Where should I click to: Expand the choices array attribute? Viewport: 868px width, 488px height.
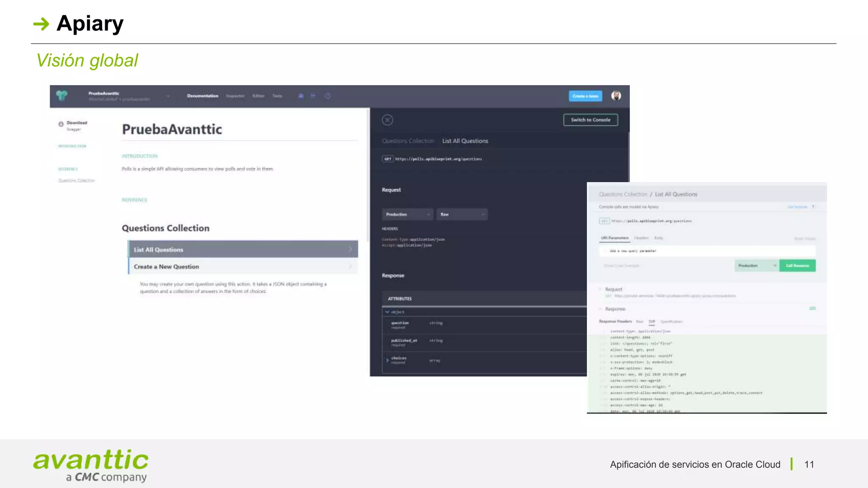pyautogui.click(x=387, y=360)
